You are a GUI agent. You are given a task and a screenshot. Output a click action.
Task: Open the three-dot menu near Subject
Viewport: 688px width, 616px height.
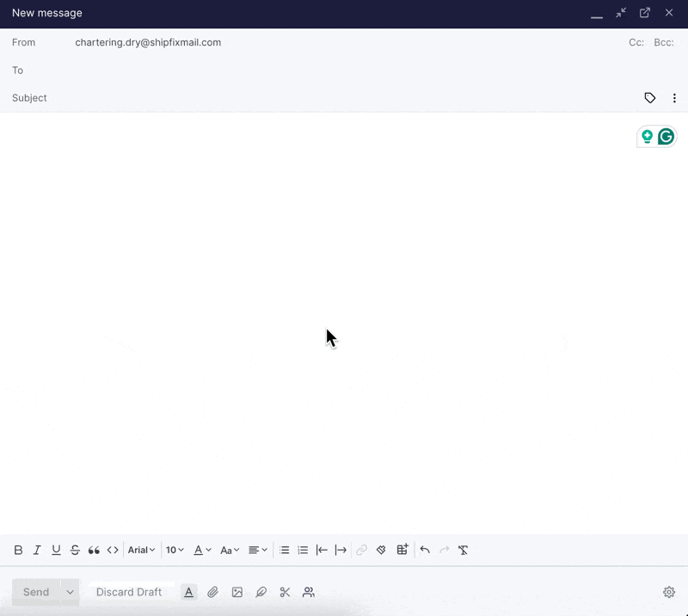click(674, 98)
